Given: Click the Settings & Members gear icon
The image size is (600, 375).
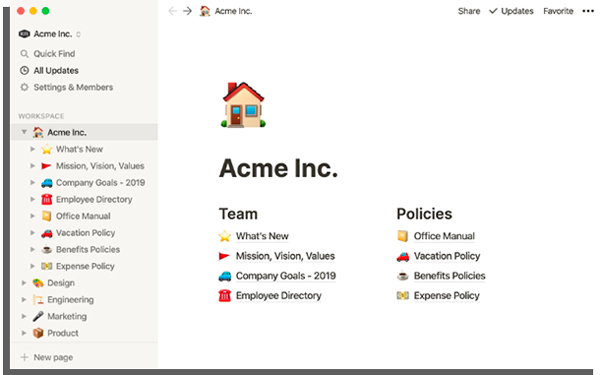Looking at the screenshot, I should click(x=24, y=87).
